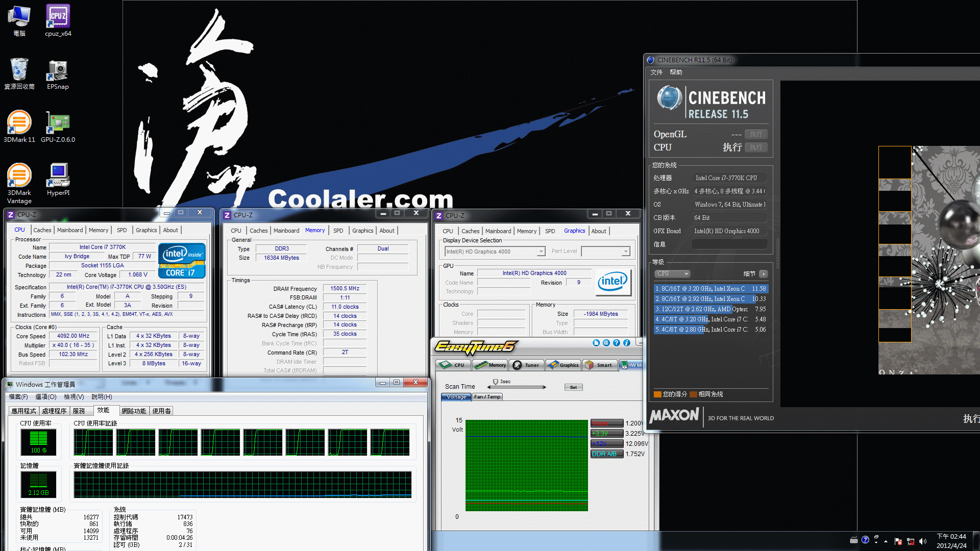The image size is (980, 551).
Task: Click EasyTune6 info icon
Action: (627, 343)
